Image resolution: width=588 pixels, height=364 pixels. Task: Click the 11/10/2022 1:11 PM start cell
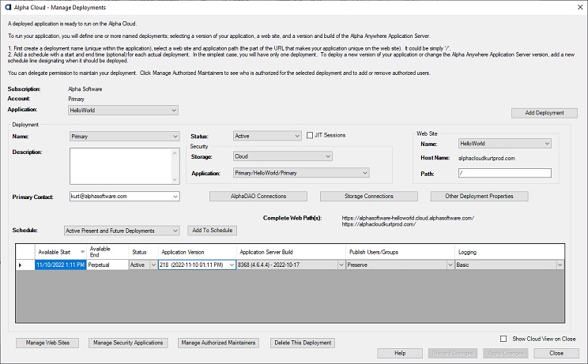[x=61, y=265]
